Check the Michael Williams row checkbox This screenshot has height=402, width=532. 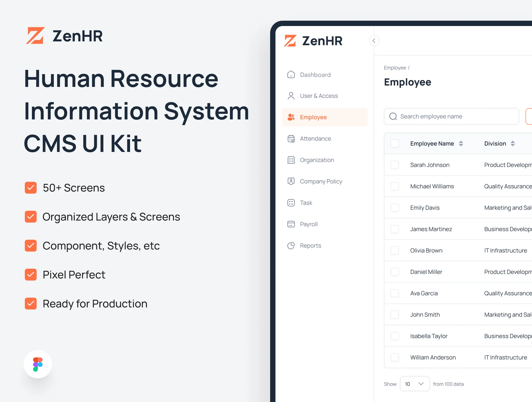coord(395,186)
